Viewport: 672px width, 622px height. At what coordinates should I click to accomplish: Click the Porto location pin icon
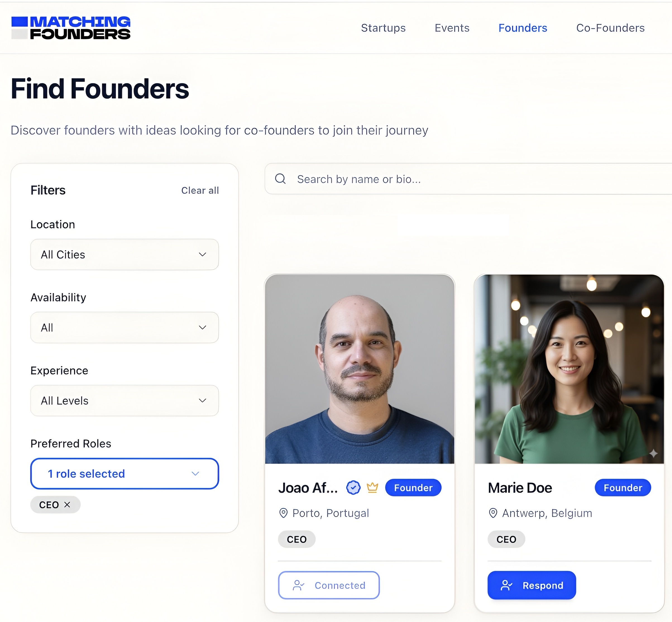click(283, 513)
